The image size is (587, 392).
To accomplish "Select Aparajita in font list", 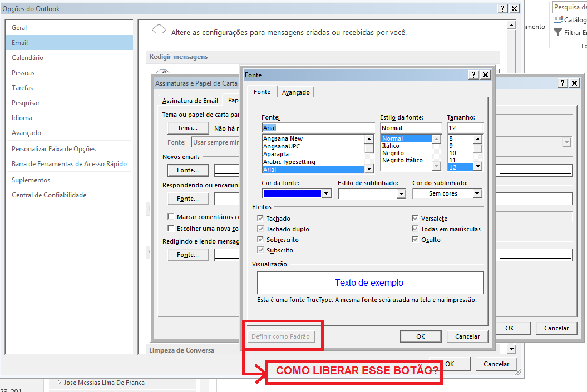I will [313, 154].
